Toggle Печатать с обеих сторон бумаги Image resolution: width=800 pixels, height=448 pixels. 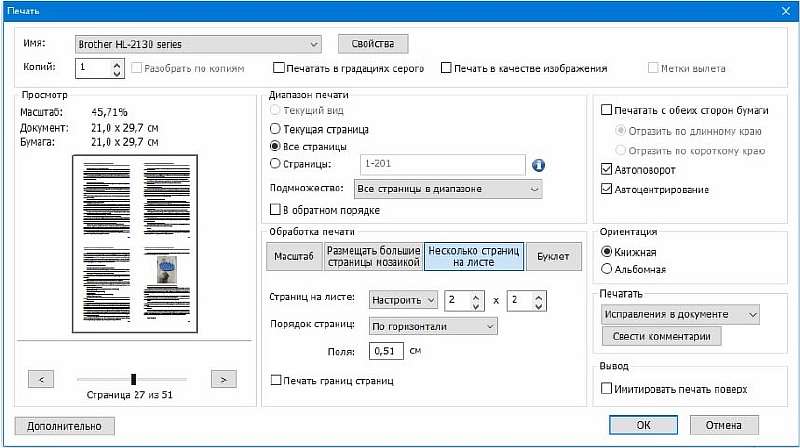coord(605,109)
